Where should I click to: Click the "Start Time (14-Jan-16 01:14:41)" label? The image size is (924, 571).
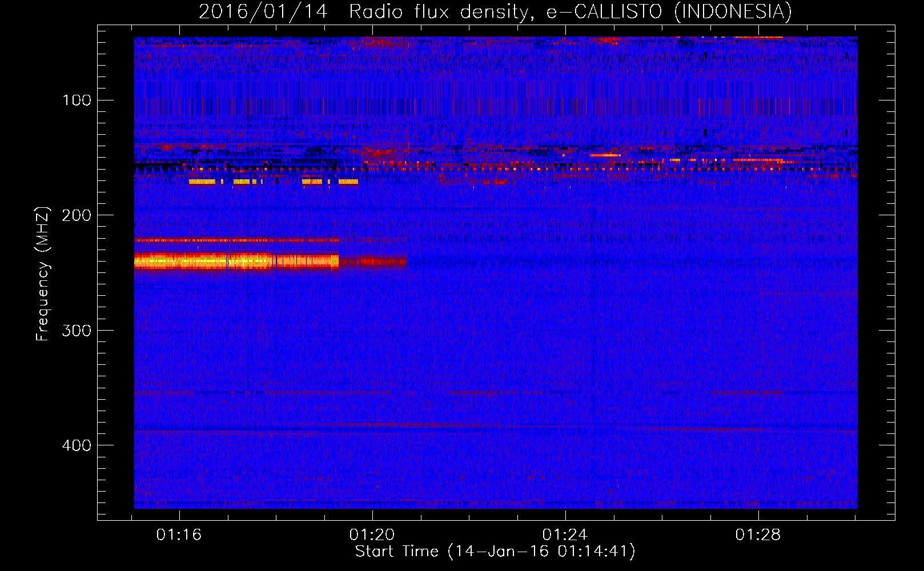click(x=495, y=551)
